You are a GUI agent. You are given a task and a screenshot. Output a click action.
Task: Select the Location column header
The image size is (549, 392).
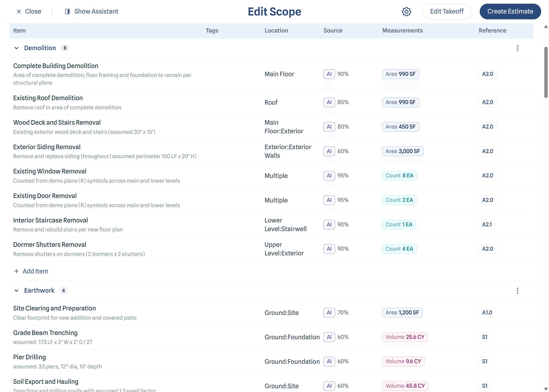pos(276,30)
